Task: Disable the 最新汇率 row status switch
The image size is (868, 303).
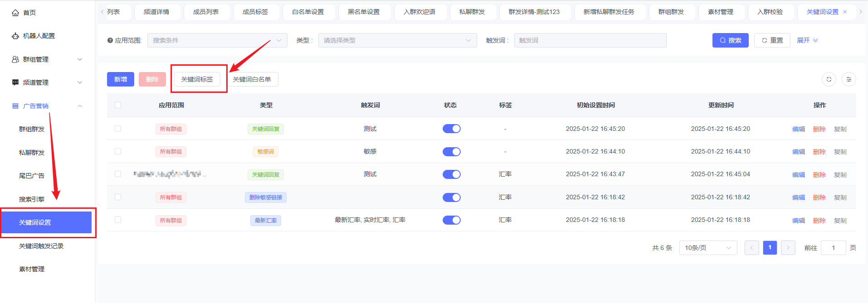Action: [451, 220]
